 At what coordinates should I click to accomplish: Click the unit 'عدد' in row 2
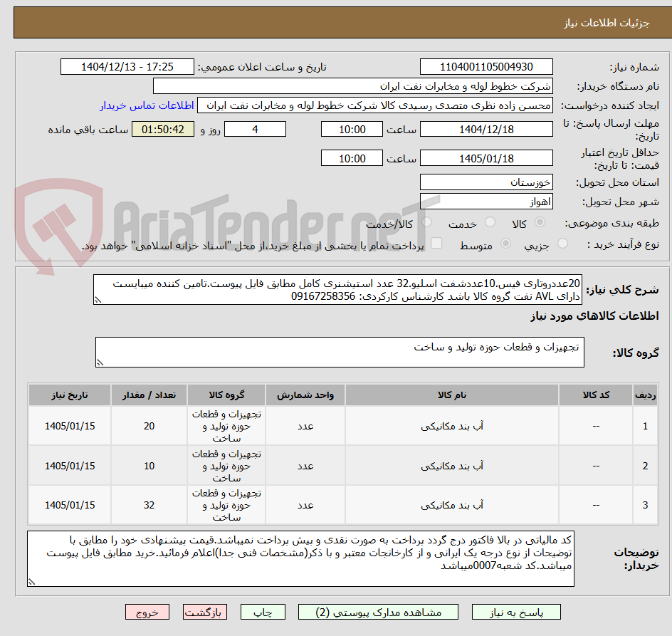[305, 466]
